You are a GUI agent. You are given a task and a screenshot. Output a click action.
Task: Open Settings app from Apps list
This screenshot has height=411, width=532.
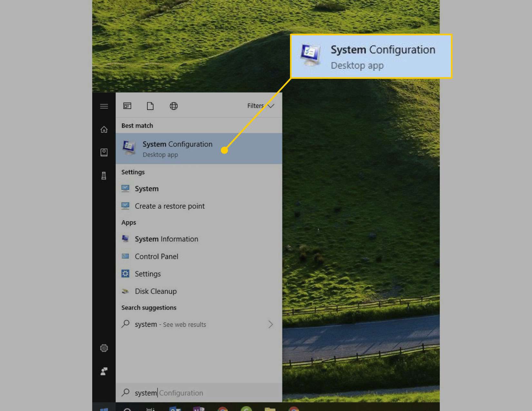(x=199, y=274)
